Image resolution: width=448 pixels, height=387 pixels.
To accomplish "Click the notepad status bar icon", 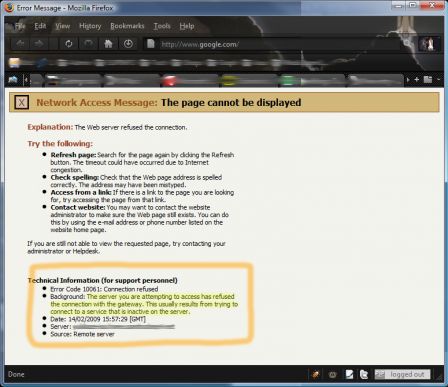I will tap(349, 374).
